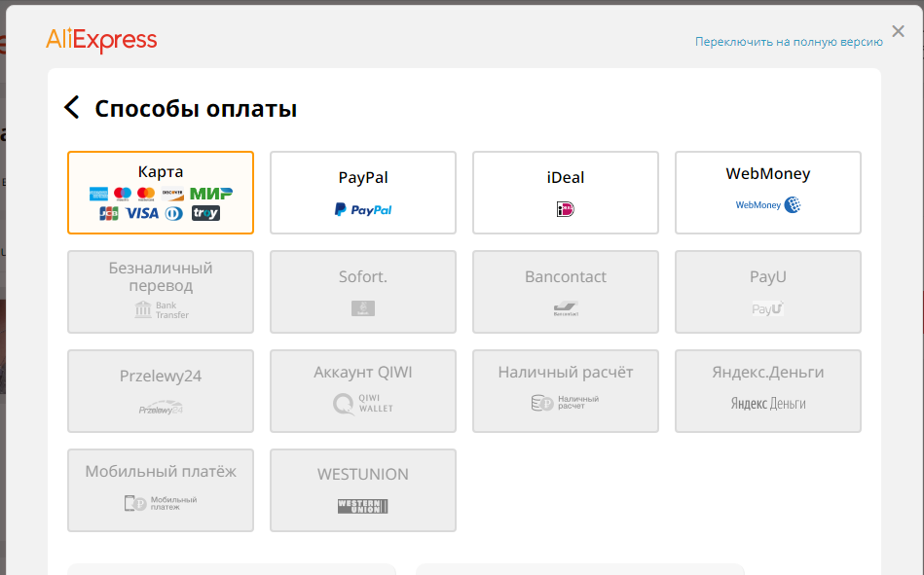Click the VISA card logo
The image size is (924, 575).
[x=142, y=213]
